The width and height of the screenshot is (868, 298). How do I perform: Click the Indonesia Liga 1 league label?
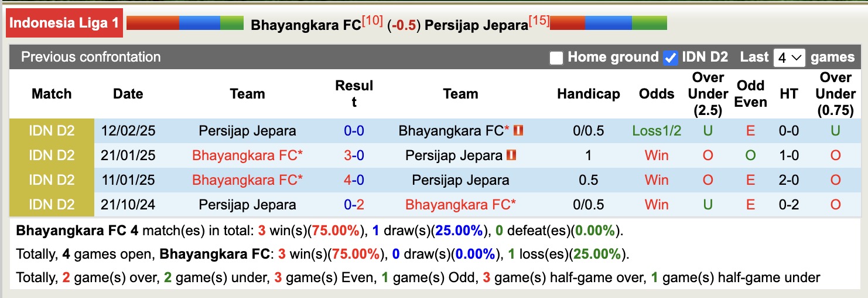(x=64, y=23)
